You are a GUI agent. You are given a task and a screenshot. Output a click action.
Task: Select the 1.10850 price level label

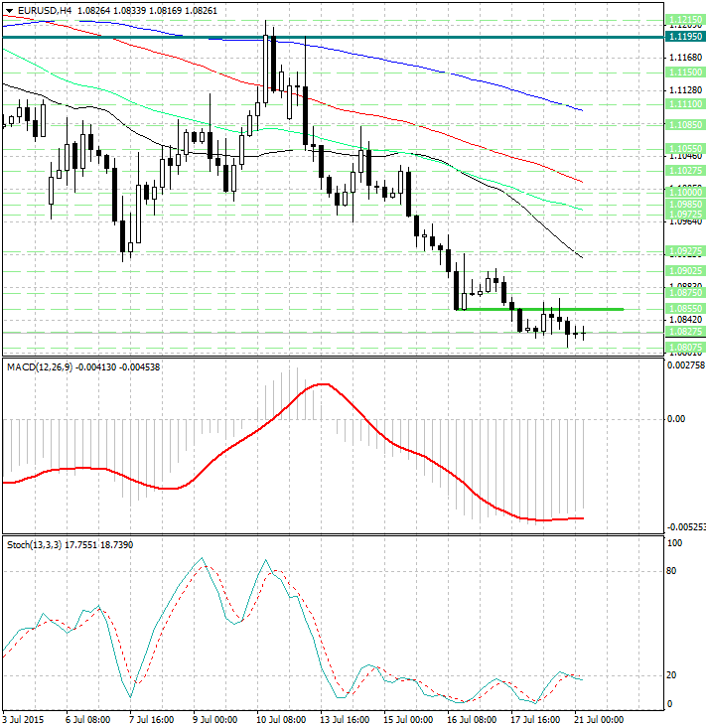pyautogui.click(x=685, y=124)
